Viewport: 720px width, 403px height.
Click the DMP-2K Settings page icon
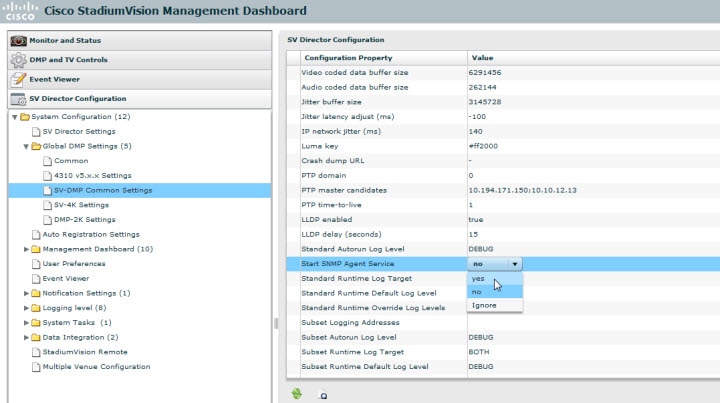tap(47, 220)
